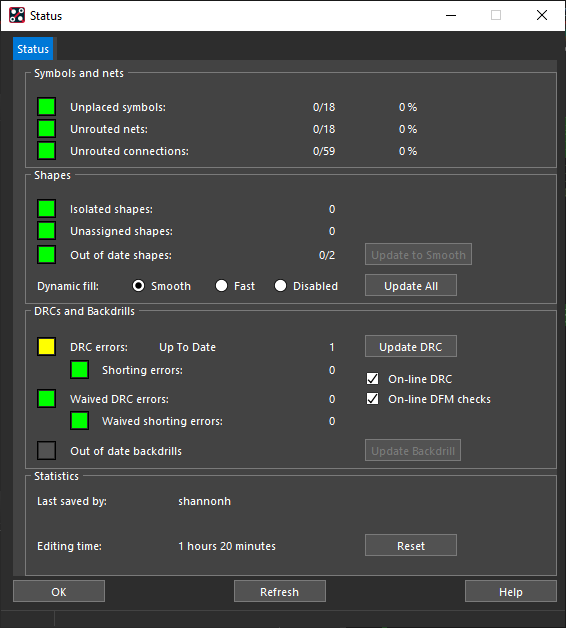Click the Waived DRC errors status box
Viewport: 566px width, 628px height.
pyautogui.click(x=46, y=399)
